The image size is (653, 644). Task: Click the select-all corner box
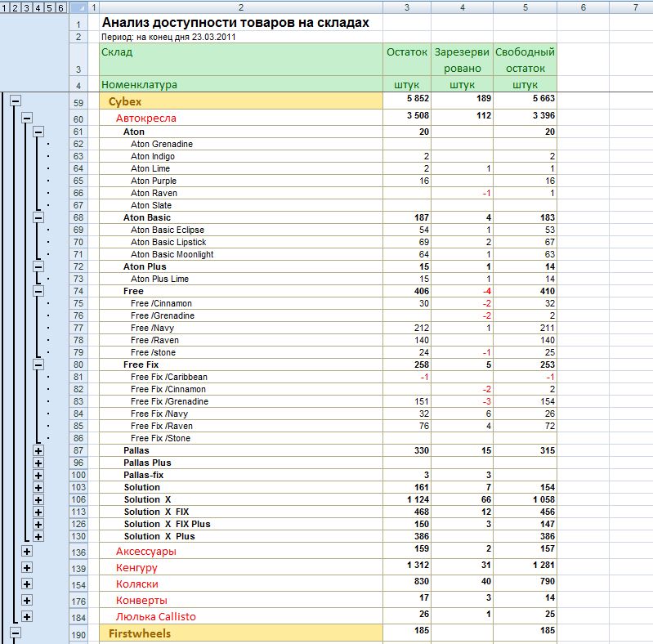pyautogui.click(x=78, y=7)
